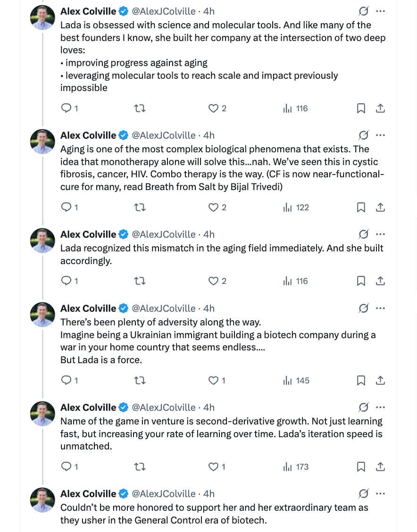The image size is (417, 532).
Task: Open Grok icon on the "General Control era" tweet
Action: pos(363,494)
